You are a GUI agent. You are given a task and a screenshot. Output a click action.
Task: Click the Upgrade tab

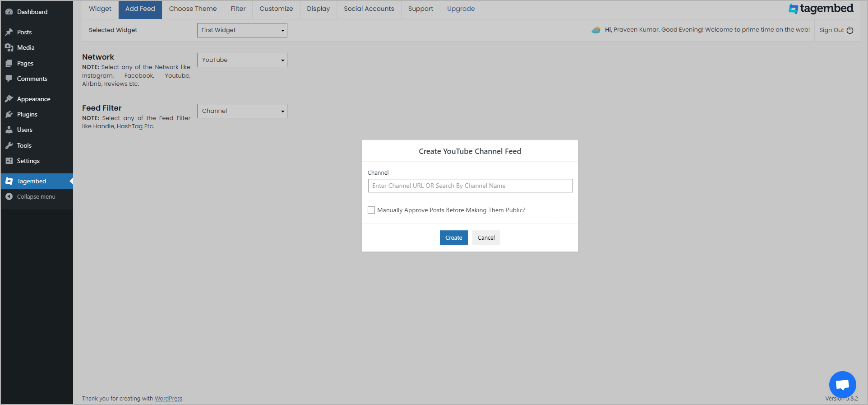461,9
